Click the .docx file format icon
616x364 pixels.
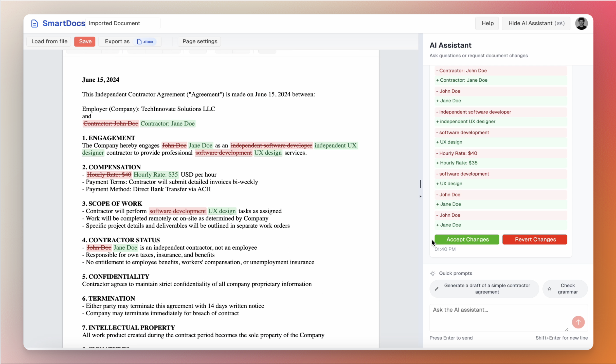(x=139, y=42)
